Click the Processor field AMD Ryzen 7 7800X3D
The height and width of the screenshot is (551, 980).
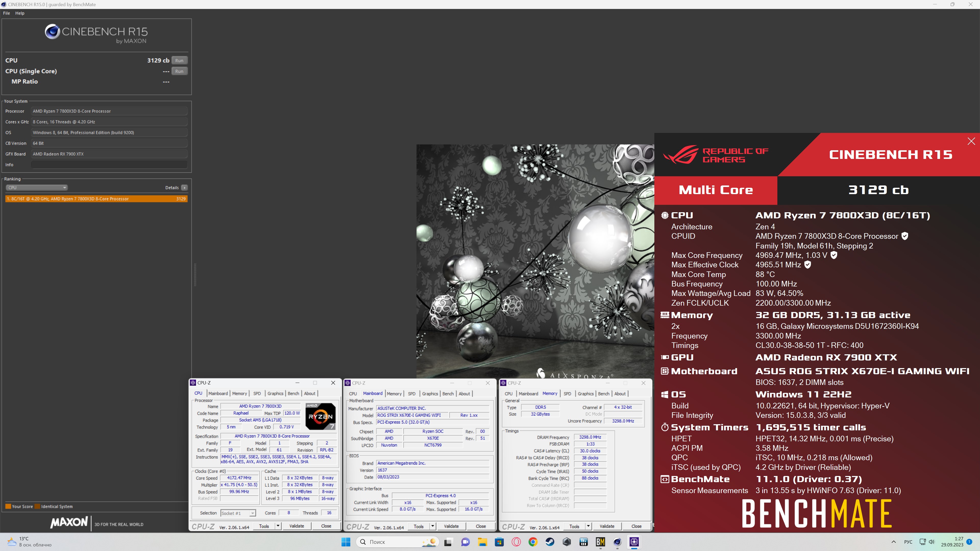[x=109, y=111]
